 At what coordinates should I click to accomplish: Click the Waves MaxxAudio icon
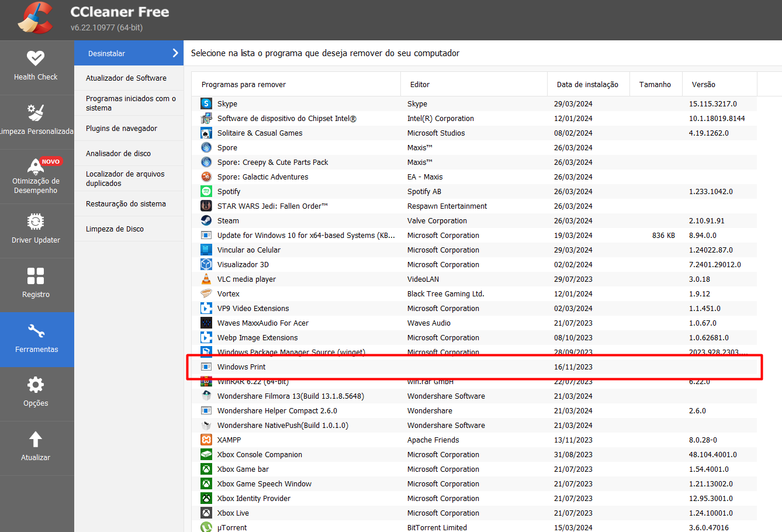coord(206,323)
